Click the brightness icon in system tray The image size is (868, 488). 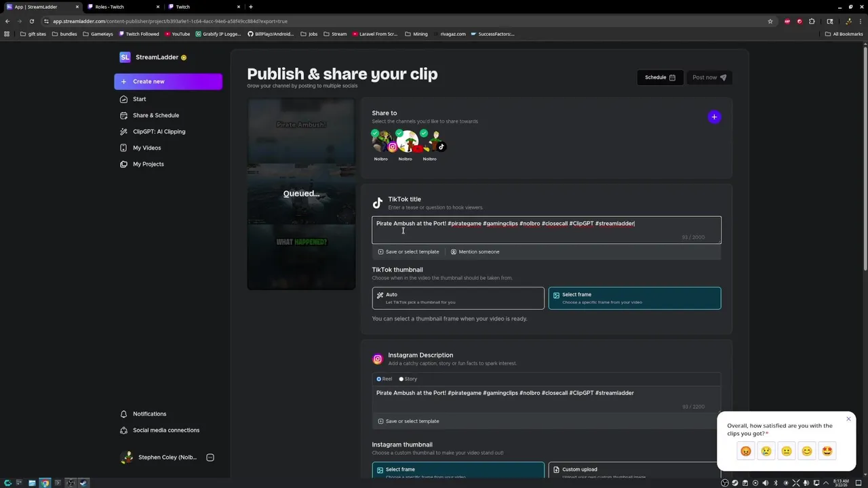[x=786, y=483]
